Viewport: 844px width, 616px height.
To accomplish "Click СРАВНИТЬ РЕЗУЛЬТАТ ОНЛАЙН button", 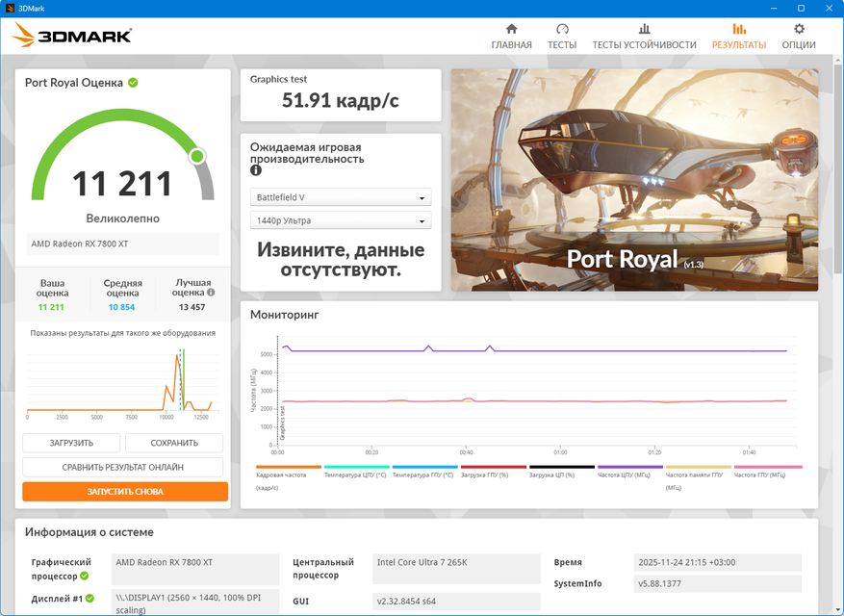I will pos(123,467).
